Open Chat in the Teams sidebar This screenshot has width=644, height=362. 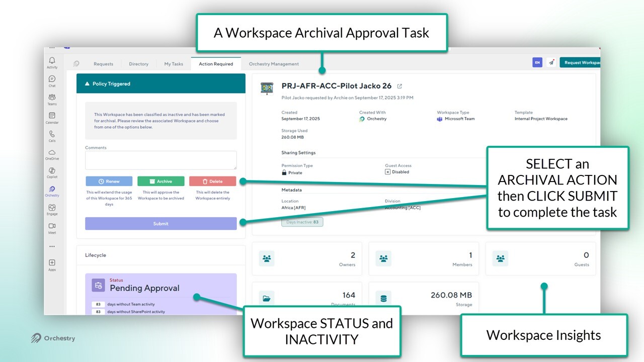tap(52, 81)
